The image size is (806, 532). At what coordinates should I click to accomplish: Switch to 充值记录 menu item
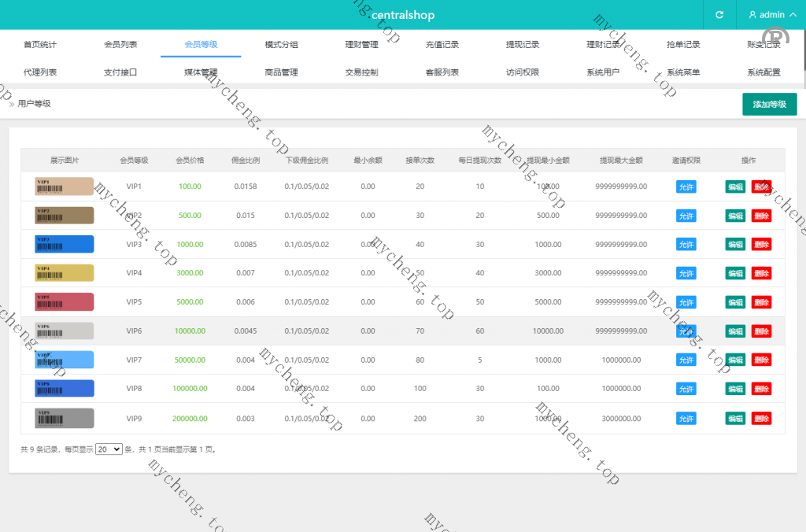pyautogui.click(x=442, y=44)
